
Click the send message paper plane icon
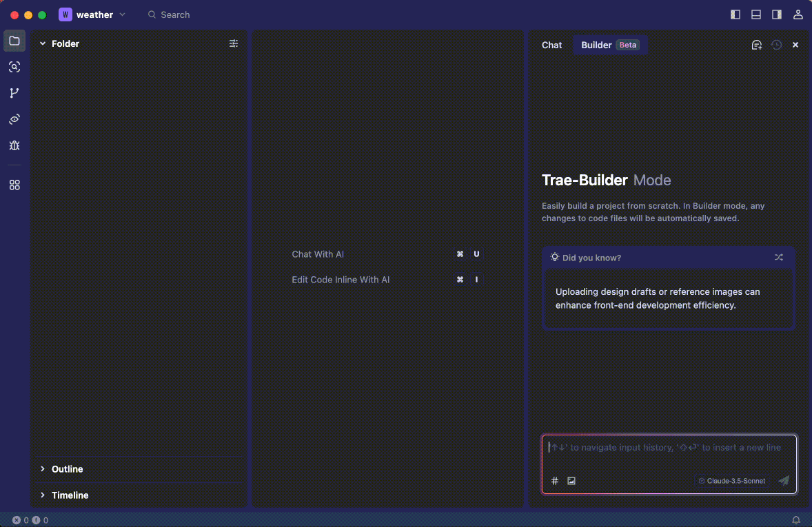[x=784, y=481]
